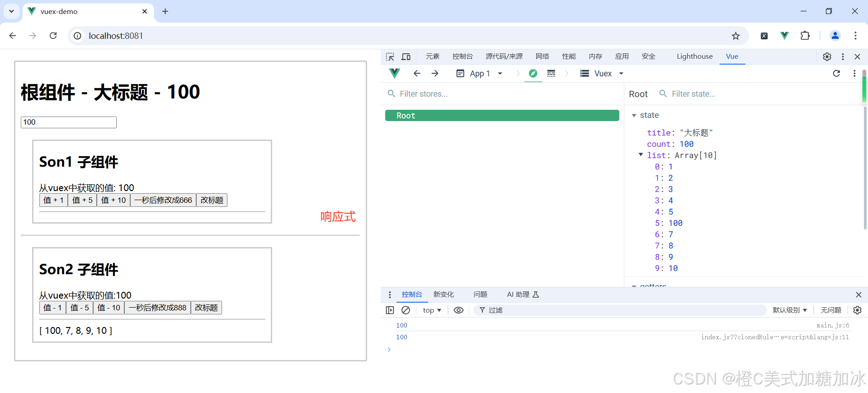Click the 值 - 1 button
868x393 pixels.
coord(52,308)
